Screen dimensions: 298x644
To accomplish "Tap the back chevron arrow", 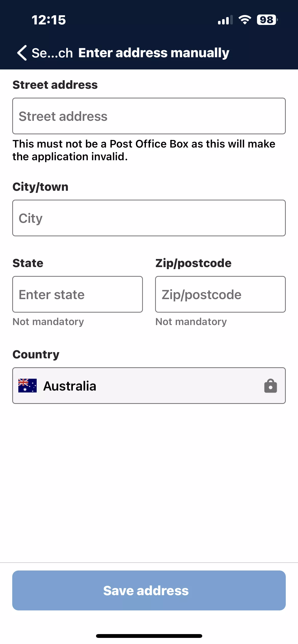I will click(x=22, y=53).
